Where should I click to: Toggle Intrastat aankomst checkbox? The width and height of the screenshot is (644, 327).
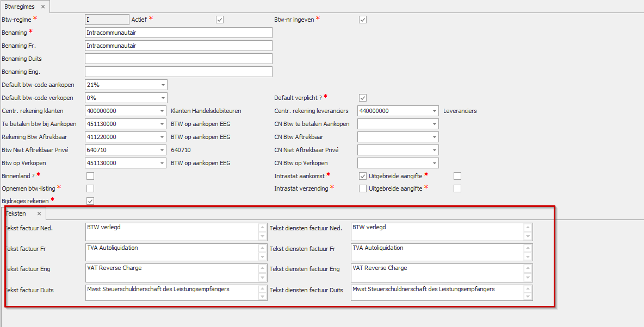(363, 176)
